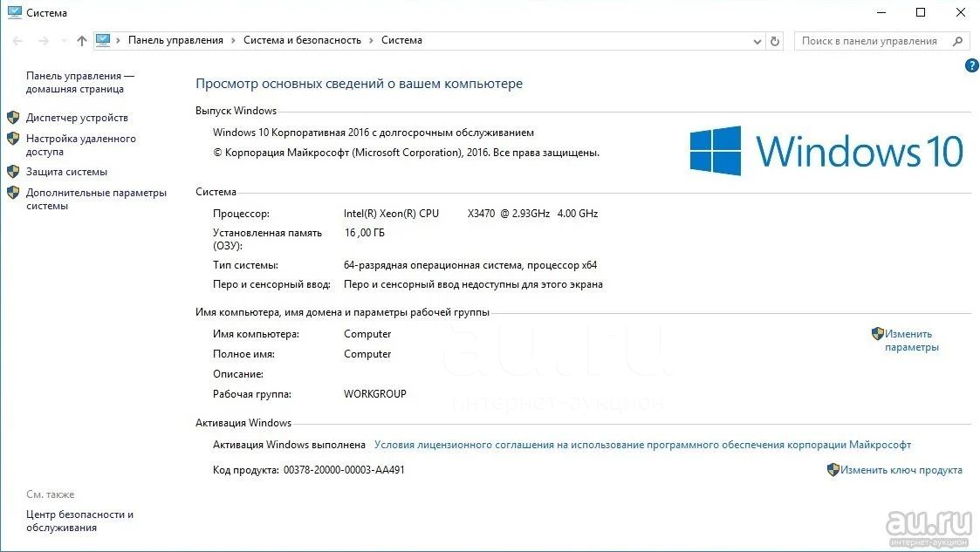980x552 pixels.
Task: Click shield icon beside 'Дополнительные параметры системы'
Action: coord(13,193)
